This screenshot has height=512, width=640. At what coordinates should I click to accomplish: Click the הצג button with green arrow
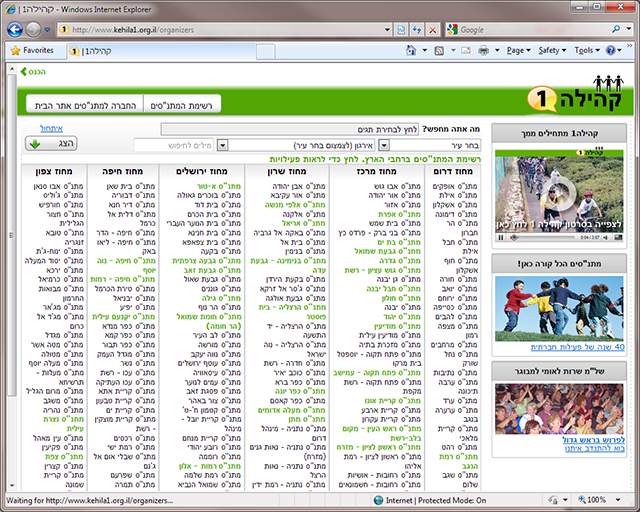point(51,144)
